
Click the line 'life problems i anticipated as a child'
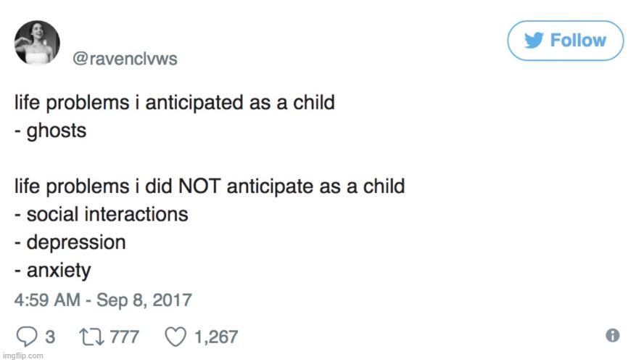[x=175, y=103]
